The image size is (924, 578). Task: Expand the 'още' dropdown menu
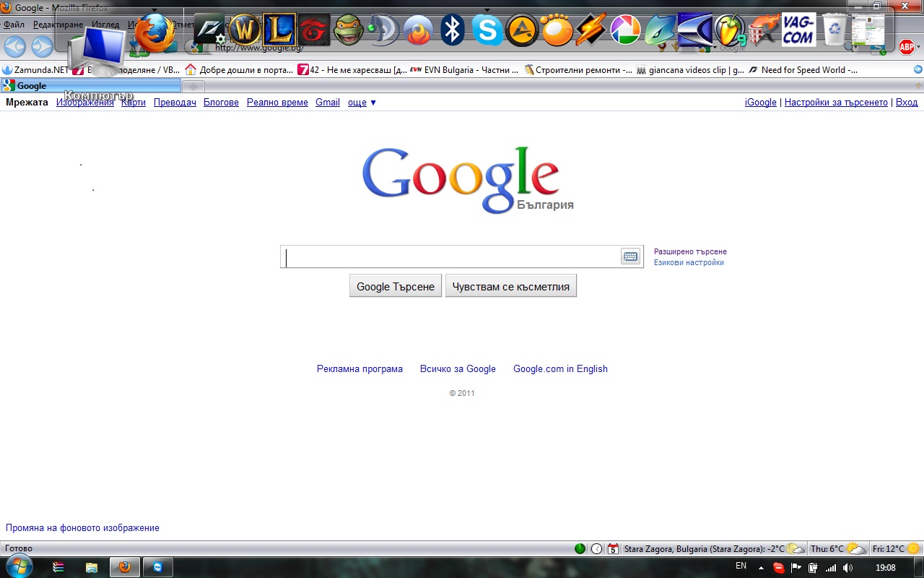click(x=362, y=103)
